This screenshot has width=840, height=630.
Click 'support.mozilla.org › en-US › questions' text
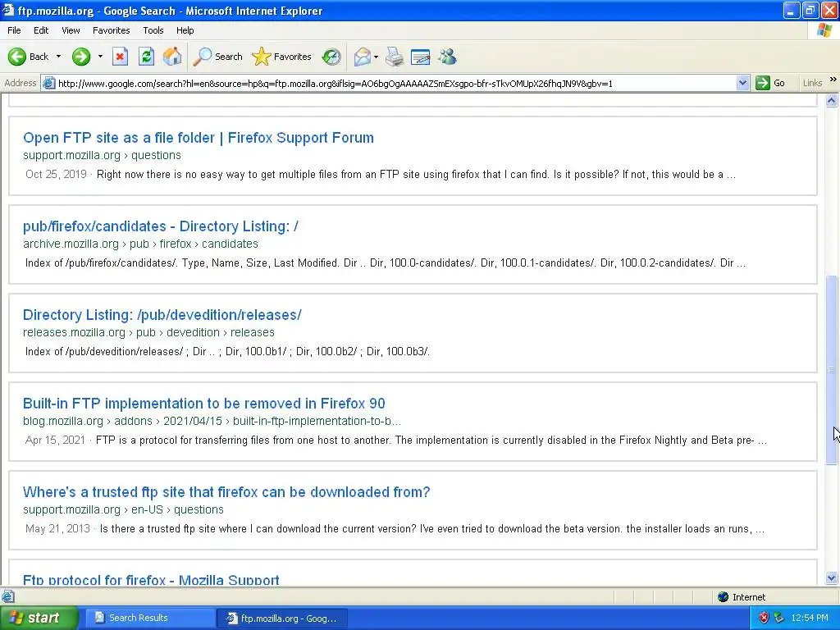123,509
